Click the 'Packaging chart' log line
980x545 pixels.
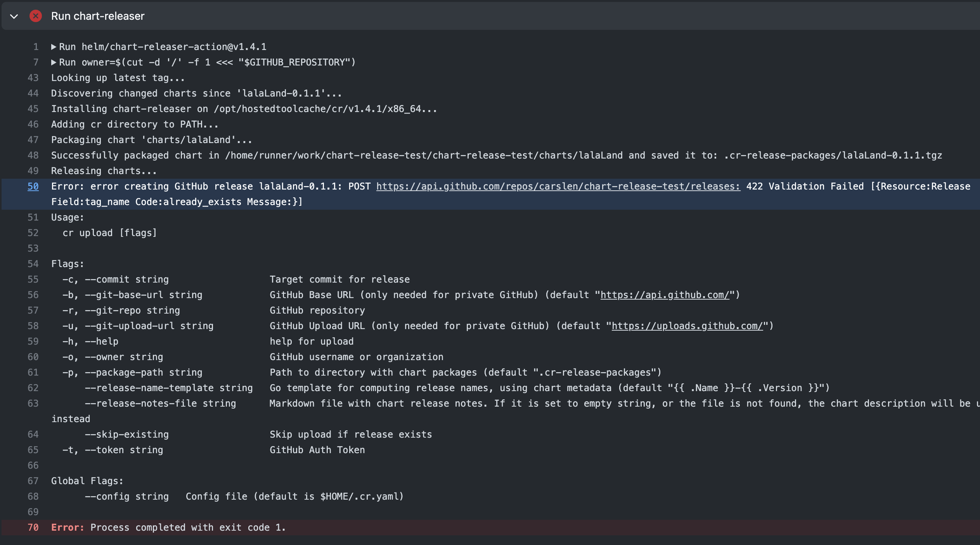(x=151, y=140)
